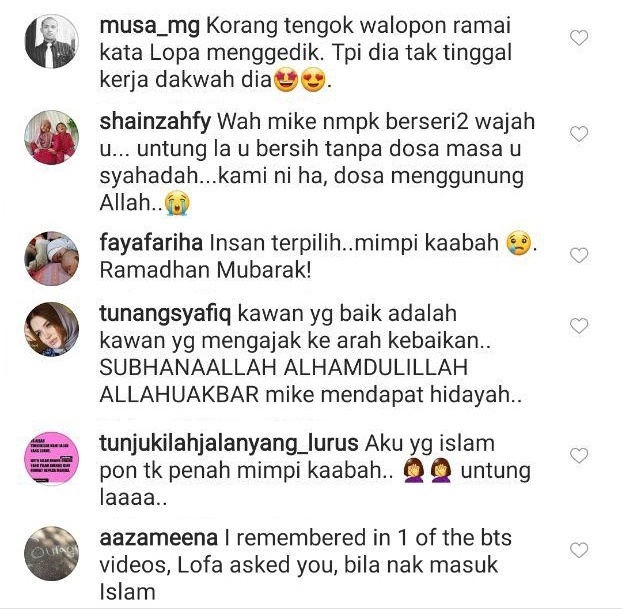Screen dimensions: 622x609
Task: Select the 'SUBHANAALLAH ALHAMDULILLAH' comment text
Action: point(284,367)
